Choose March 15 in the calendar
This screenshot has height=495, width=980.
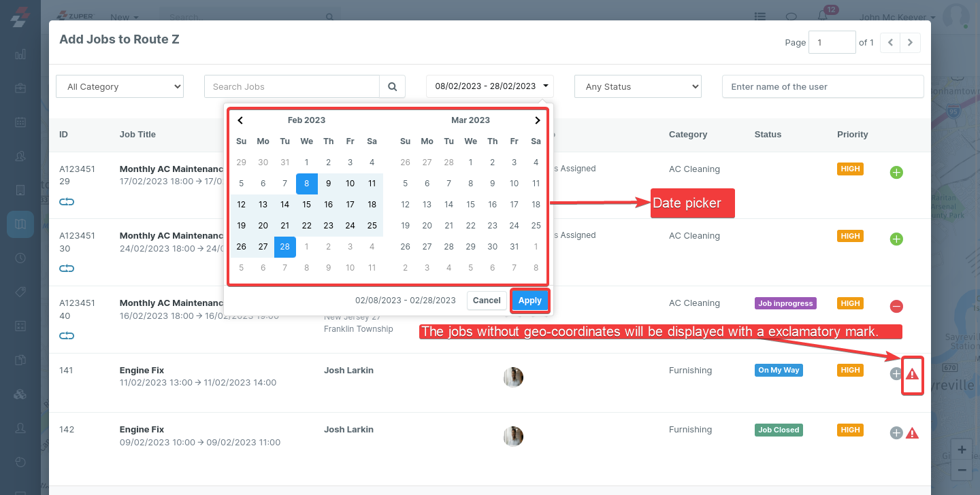[471, 205]
